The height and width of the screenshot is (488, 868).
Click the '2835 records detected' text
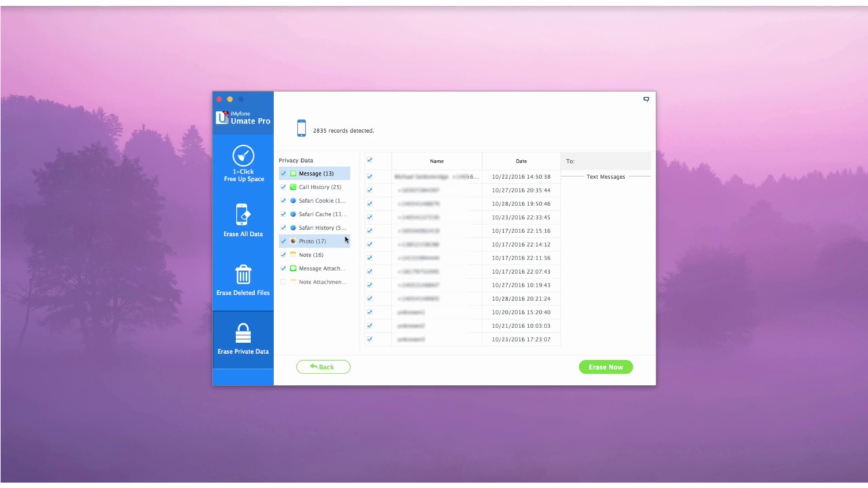343,130
